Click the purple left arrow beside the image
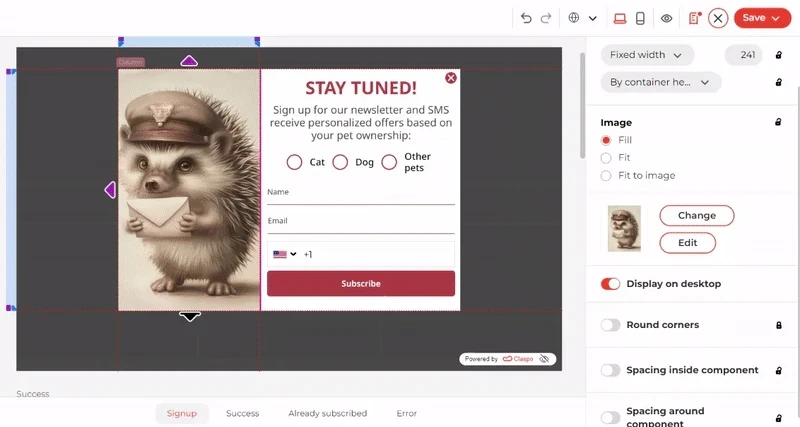This screenshot has width=800, height=427. pyautogui.click(x=110, y=190)
